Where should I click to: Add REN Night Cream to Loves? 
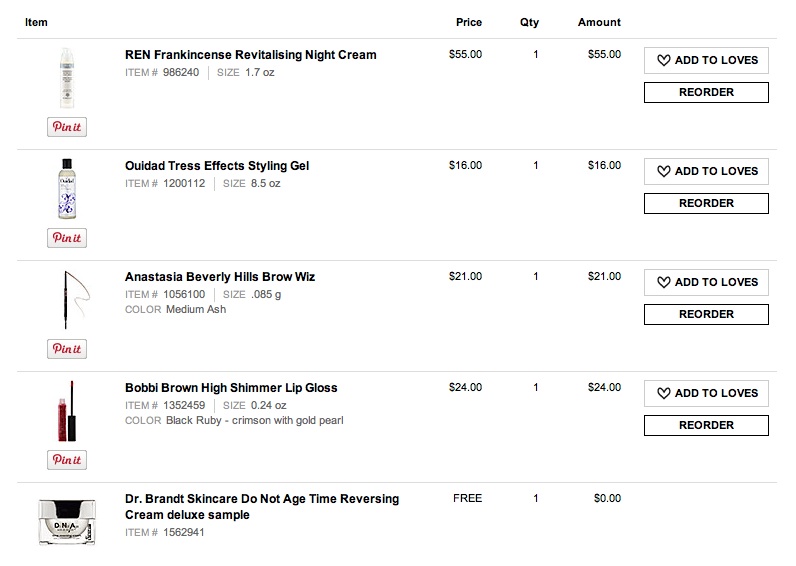point(706,60)
